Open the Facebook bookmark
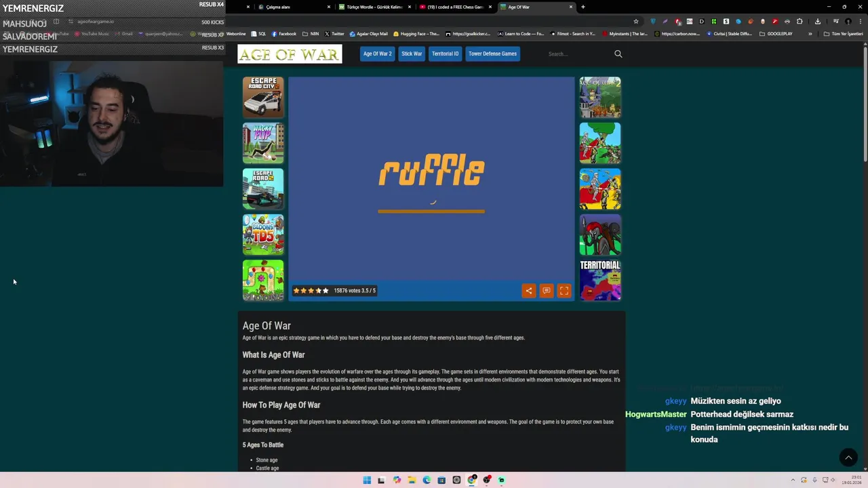Viewport: 868px width, 488px height. [x=284, y=34]
